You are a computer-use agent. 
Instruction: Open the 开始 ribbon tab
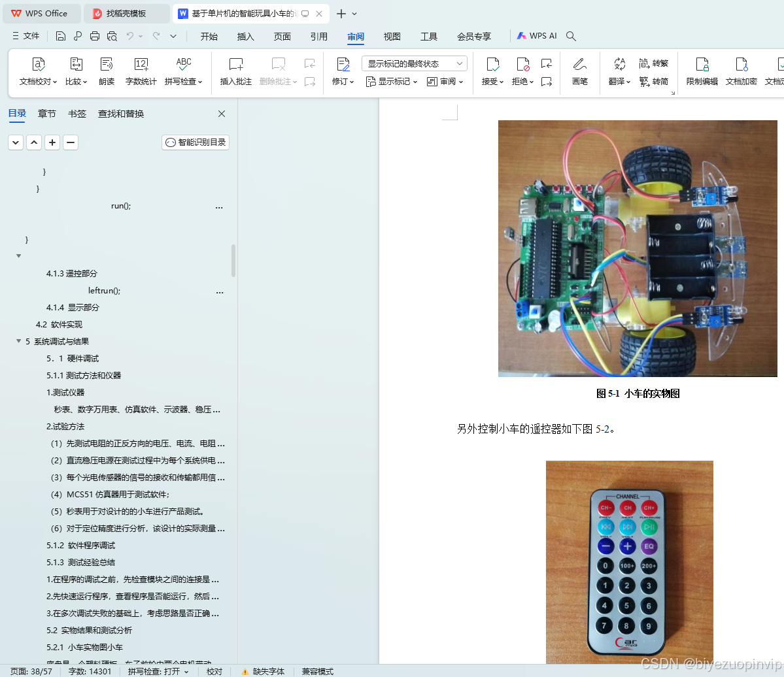click(x=209, y=37)
